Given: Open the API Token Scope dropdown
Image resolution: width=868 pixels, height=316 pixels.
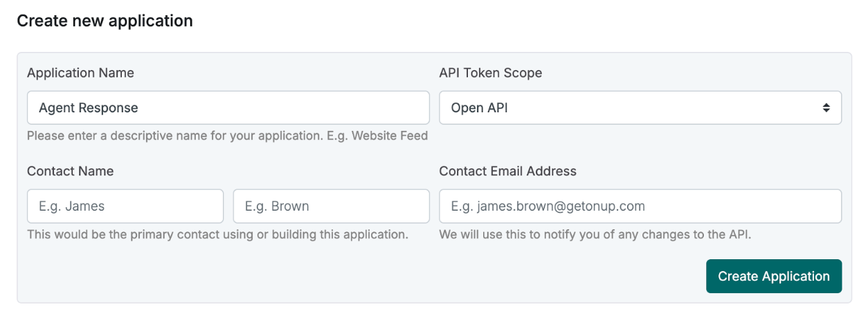Looking at the screenshot, I should (x=640, y=107).
